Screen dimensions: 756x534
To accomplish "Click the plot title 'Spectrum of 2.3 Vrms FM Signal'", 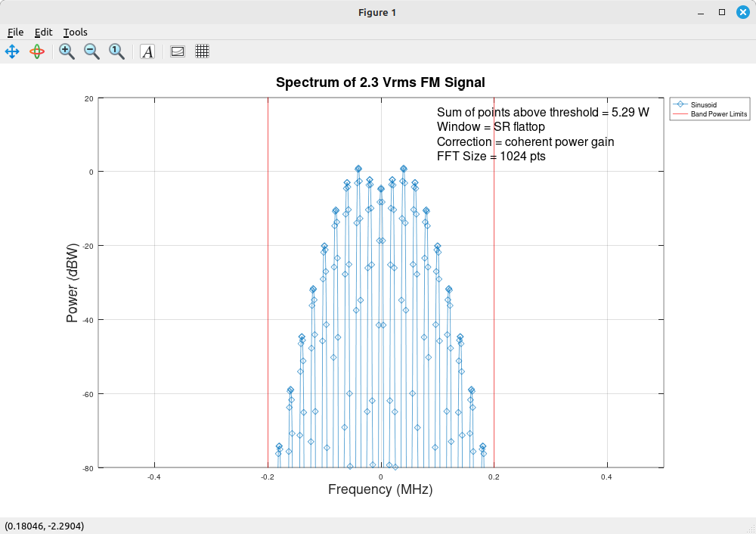I will pyautogui.click(x=380, y=82).
